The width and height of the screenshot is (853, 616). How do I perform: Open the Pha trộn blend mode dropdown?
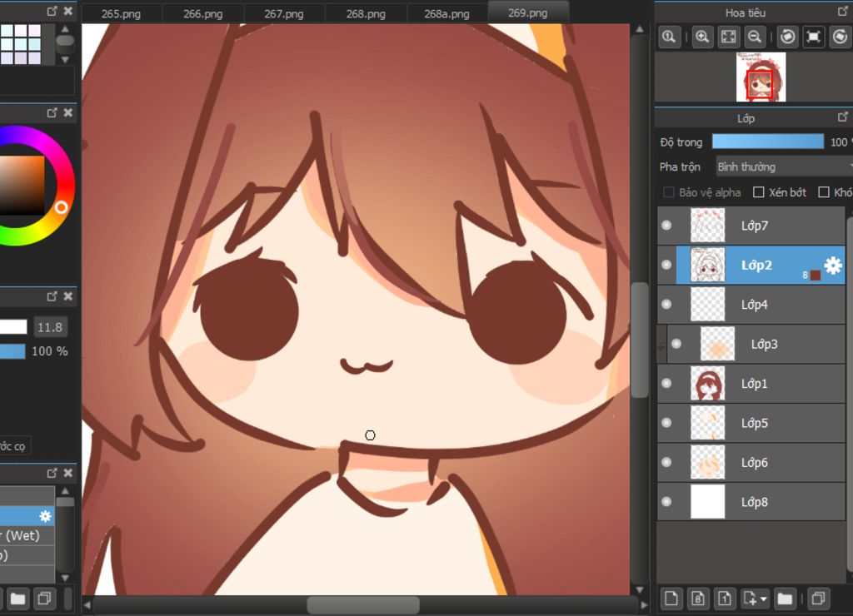pos(784,167)
